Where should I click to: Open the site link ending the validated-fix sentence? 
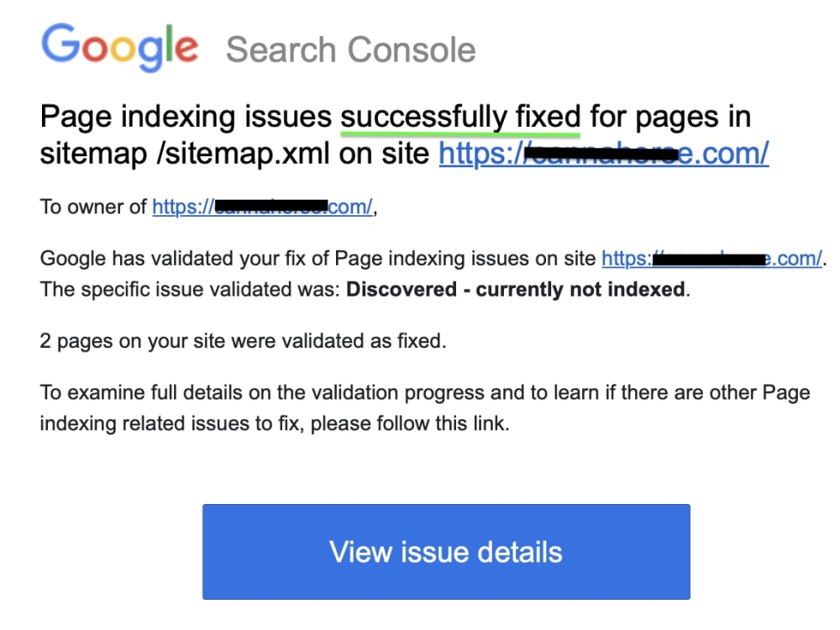click(x=711, y=259)
